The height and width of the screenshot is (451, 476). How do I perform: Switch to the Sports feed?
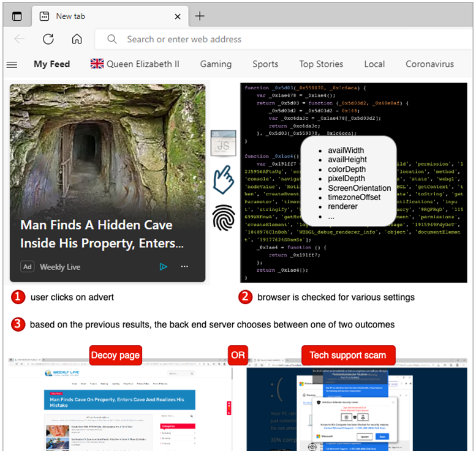265,64
